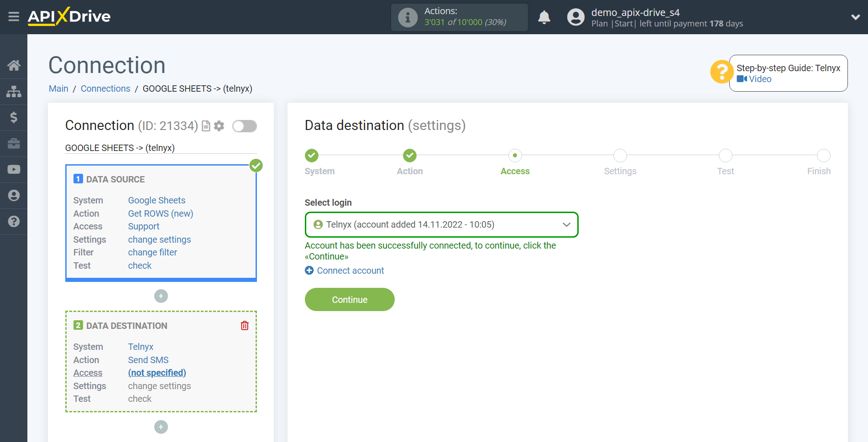Screen dimensions: 868x442
Task: Open the Telnyx system link
Action: tap(141, 347)
